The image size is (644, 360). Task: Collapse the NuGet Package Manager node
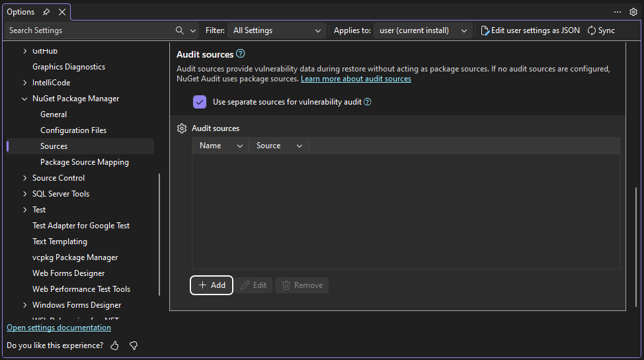click(25, 99)
